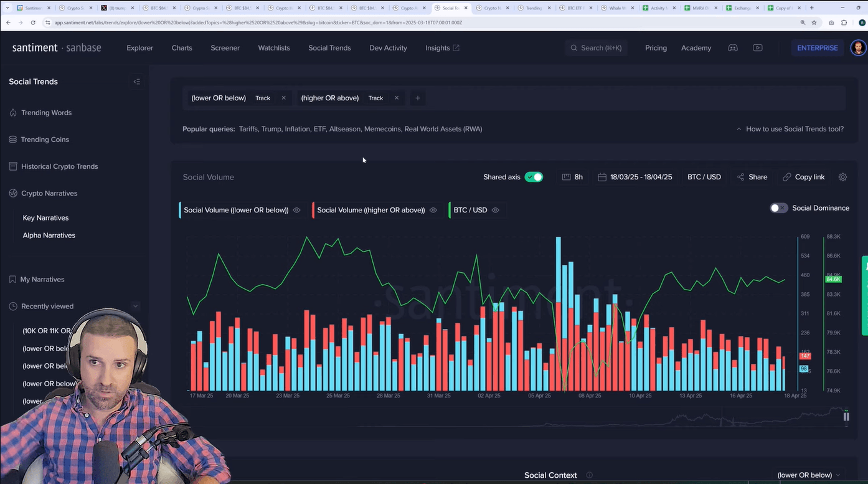The height and width of the screenshot is (484, 868).
Task: Remove the (higher OR above) query chip
Action: tap(396, 98)
